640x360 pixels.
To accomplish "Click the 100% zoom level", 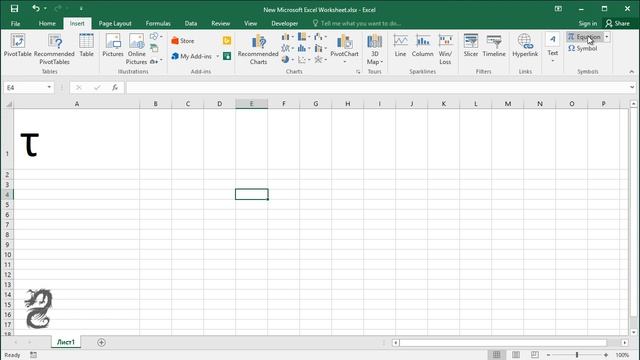I will tap(622, 355).
